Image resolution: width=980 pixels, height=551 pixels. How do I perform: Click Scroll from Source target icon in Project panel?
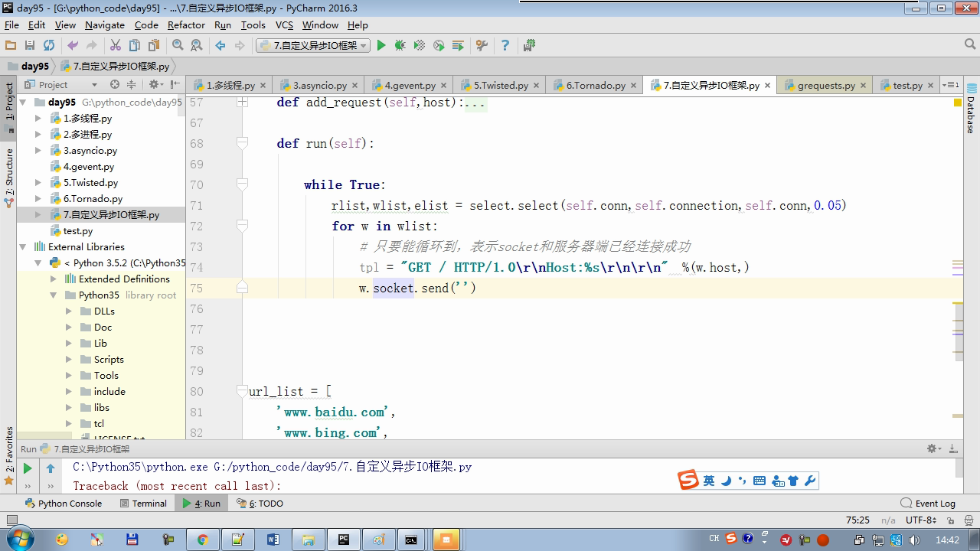[115, 85]
